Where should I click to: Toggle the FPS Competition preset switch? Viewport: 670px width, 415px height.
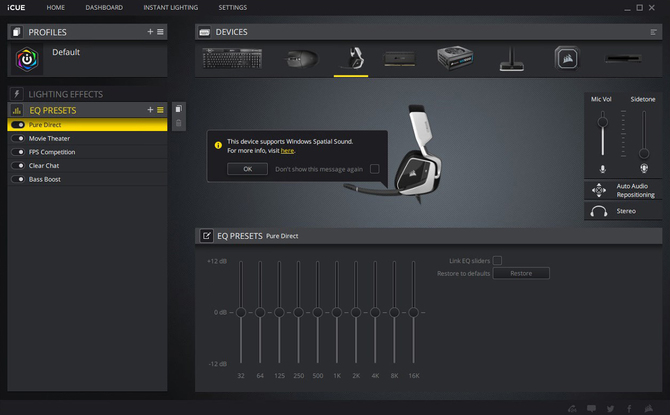click(18, 152)
